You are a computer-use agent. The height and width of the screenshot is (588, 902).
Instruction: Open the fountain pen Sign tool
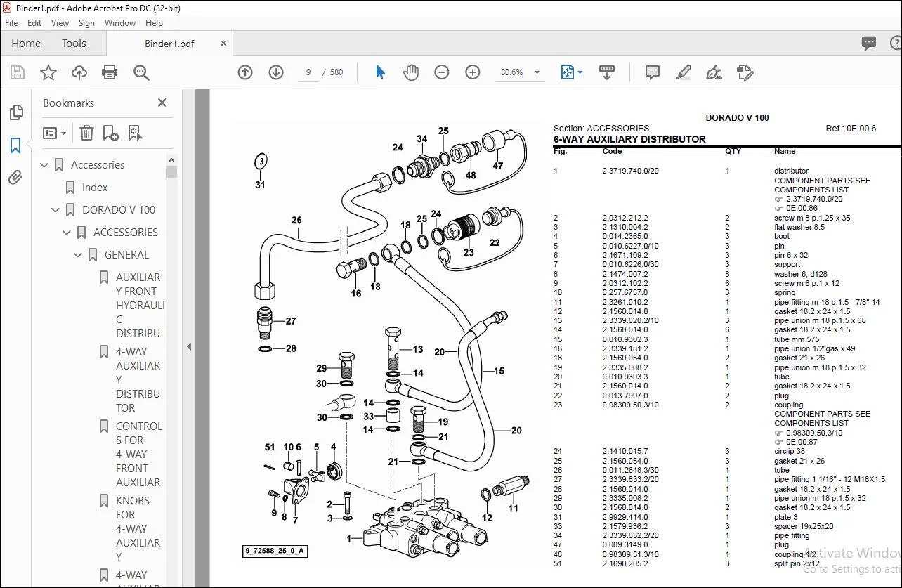[714, 72]
